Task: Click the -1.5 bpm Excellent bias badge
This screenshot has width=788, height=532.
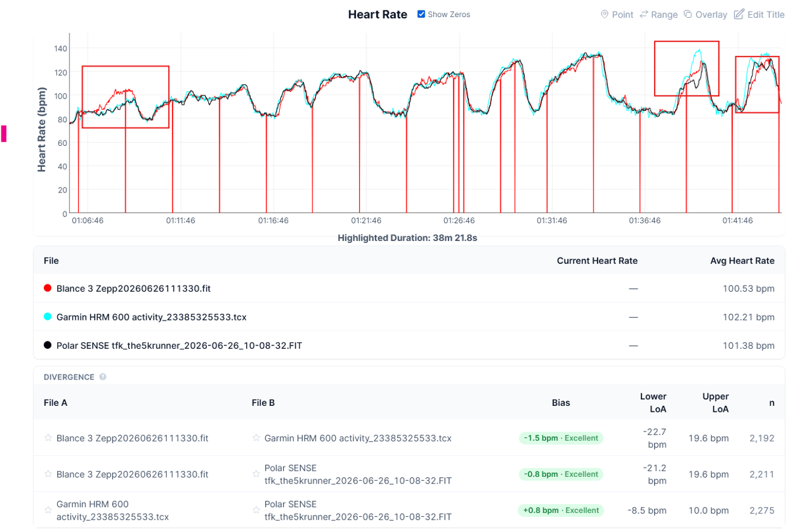Action: [x=561, y=438]
